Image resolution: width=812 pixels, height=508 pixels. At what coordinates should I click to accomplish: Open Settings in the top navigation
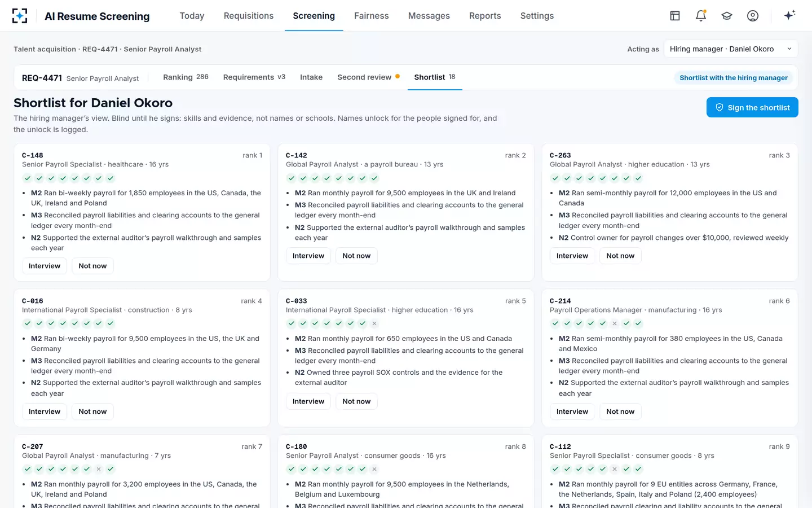537,16
